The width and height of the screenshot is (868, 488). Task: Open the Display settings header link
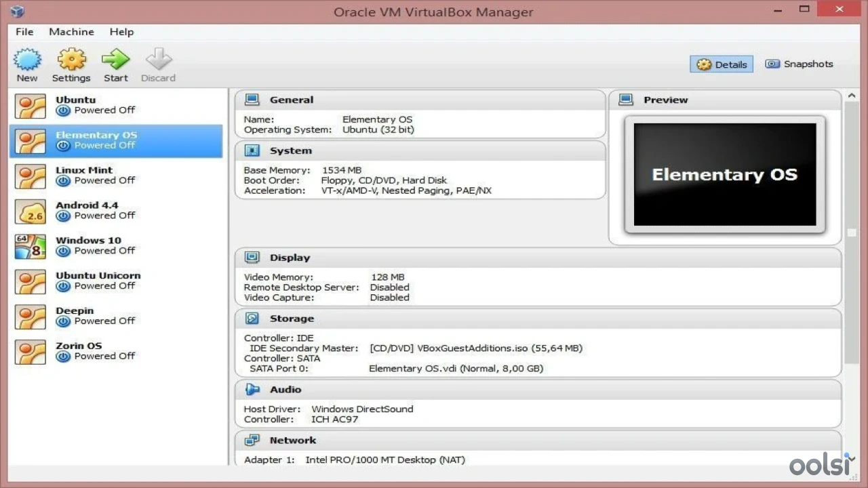(290, 258)
